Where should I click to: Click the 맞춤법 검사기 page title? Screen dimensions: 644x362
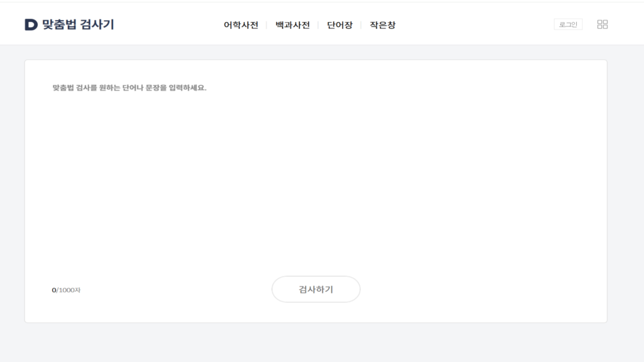[78, 25]
